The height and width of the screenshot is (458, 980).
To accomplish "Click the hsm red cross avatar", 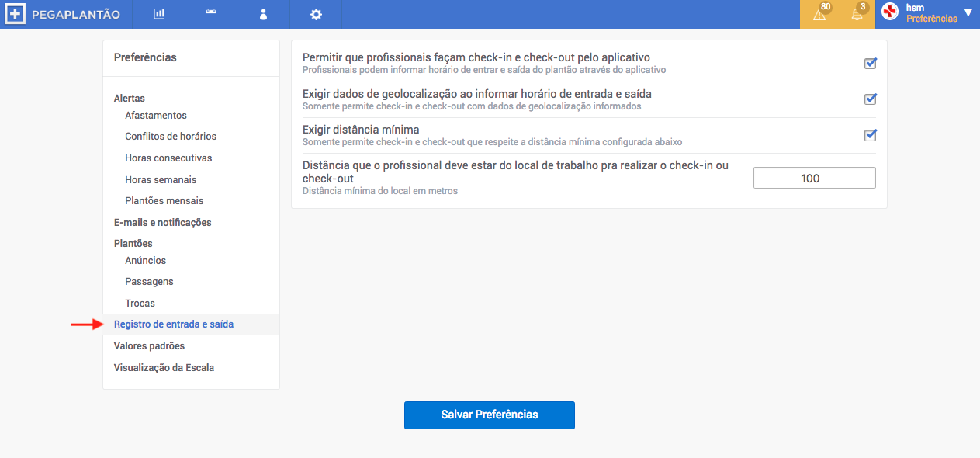I will pos(890,12).
